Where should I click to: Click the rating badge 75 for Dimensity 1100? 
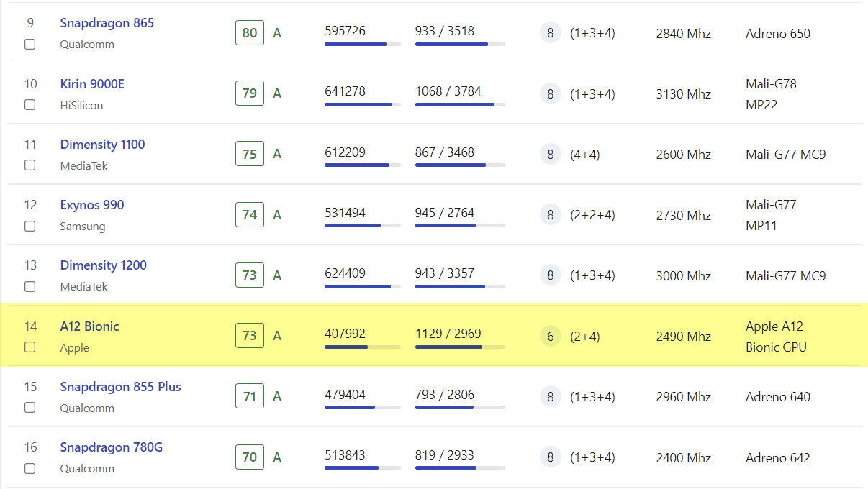250,154
